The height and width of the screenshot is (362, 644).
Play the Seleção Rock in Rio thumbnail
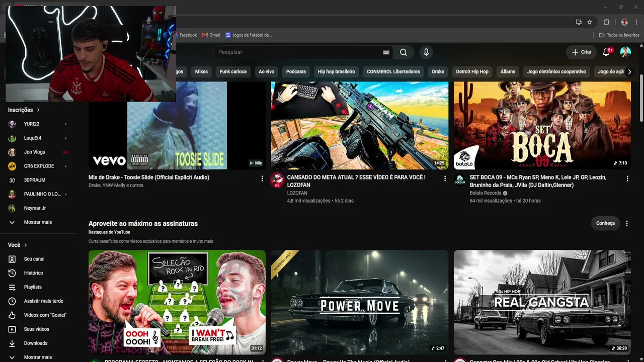click(x=177, y=302)
